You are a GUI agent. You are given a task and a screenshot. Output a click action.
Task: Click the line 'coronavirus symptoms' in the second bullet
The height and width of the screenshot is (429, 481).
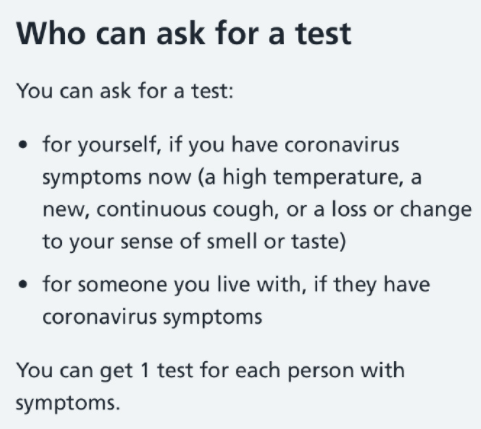click(x=152, y=317)
